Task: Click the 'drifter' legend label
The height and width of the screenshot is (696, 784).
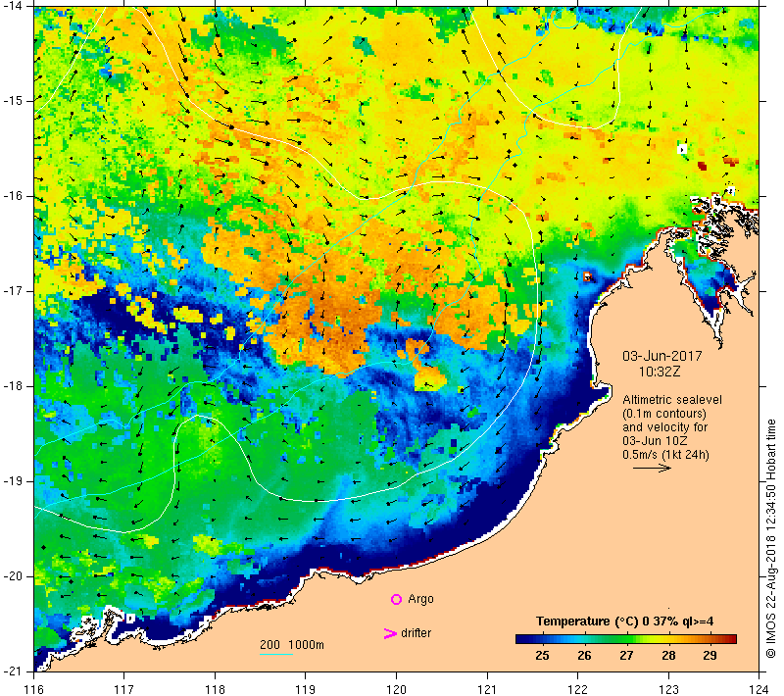Action: tap(416, 633)
